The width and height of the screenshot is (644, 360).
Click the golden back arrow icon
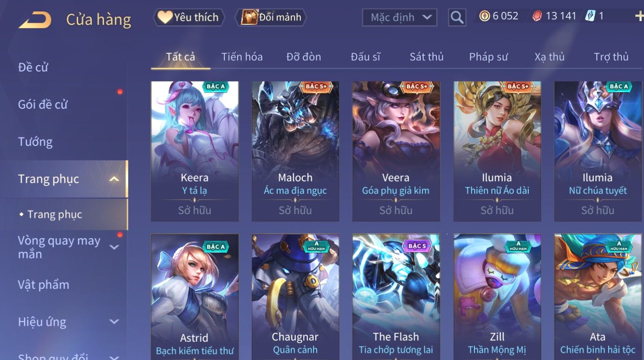[35, 20]
